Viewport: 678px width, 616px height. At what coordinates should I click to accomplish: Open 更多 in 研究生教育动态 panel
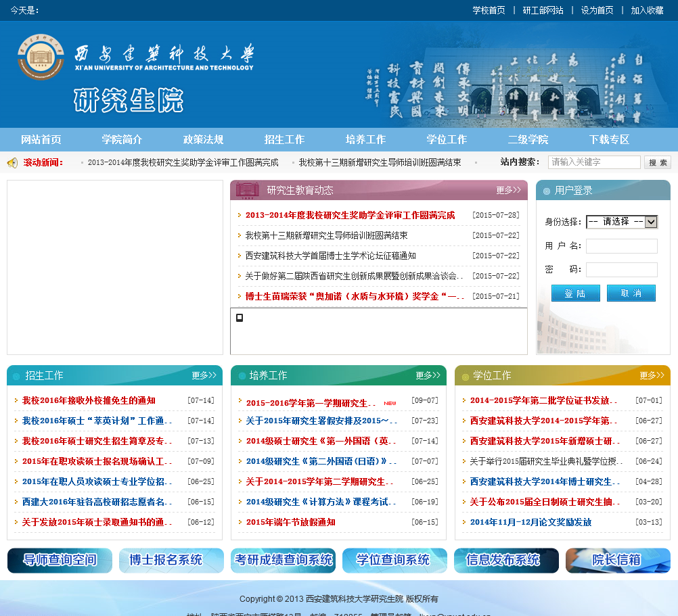click(509, 190)
